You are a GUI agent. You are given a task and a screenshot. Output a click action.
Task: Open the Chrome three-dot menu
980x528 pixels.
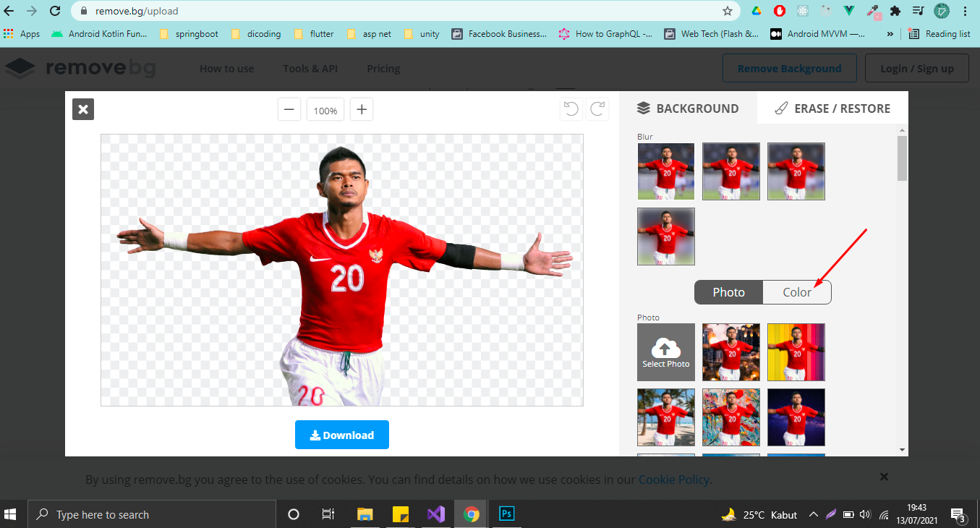point(965,11)
